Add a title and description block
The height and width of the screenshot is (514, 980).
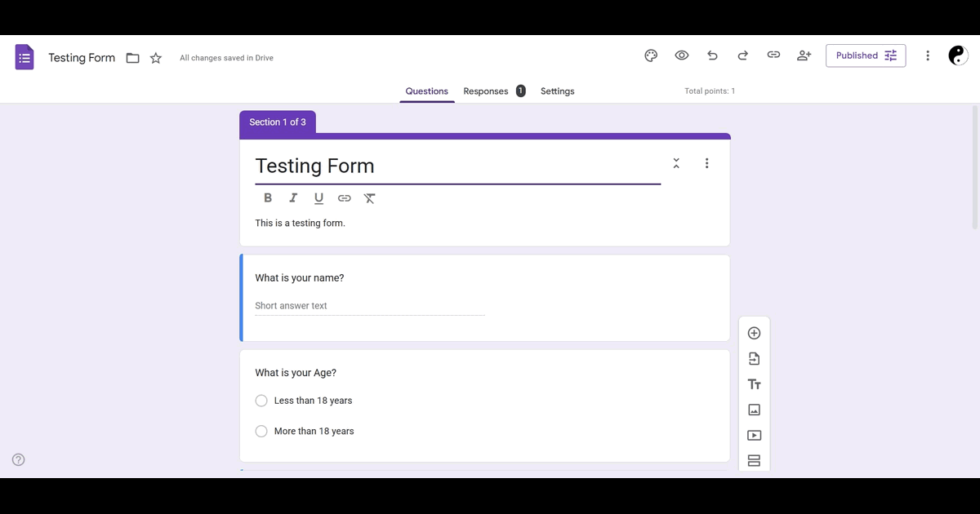(x=754, y=384)
